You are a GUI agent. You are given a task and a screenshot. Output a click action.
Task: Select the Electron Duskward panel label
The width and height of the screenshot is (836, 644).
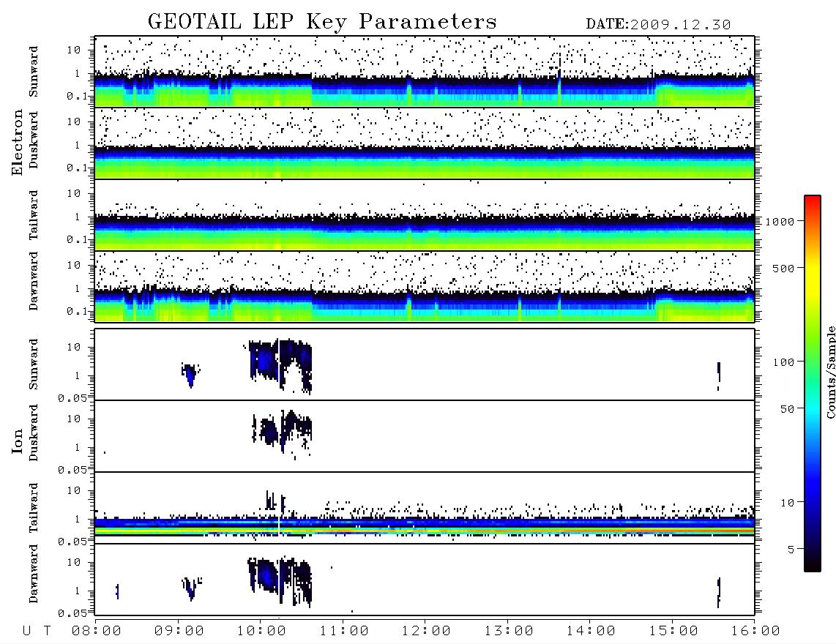coord(34,140)
